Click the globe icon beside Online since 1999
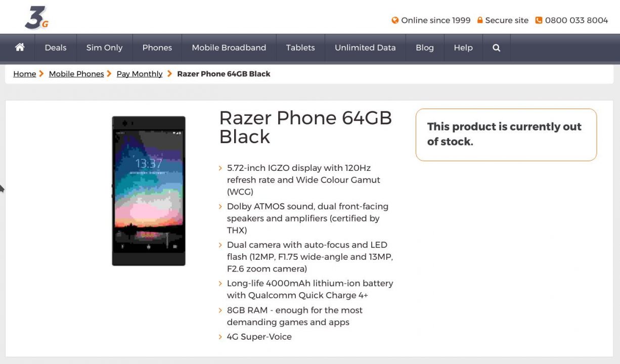The image size is (620, 364). point(395,20)
